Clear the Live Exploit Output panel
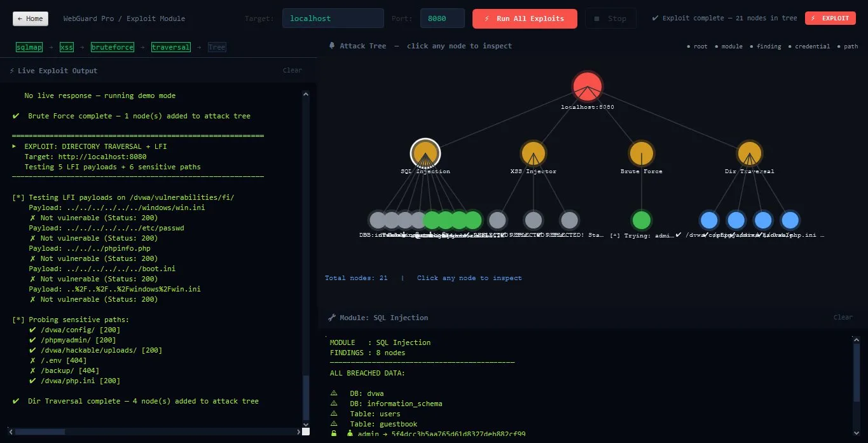868x443 pixels. (x=293, y=70)
